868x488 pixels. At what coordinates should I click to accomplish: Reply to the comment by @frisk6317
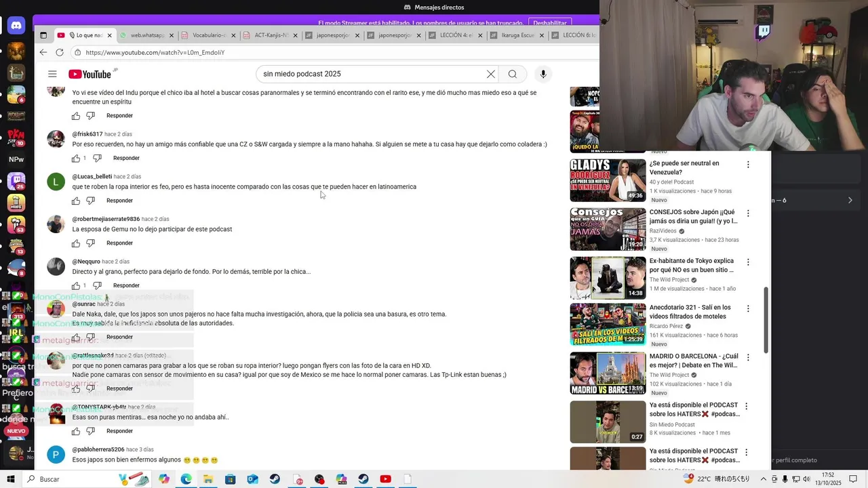[x=126, y=158]
